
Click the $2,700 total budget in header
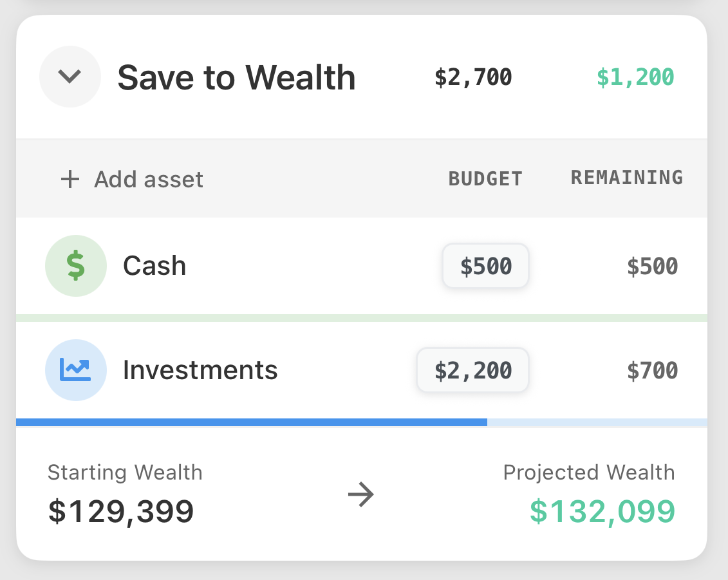pos(473,77)
